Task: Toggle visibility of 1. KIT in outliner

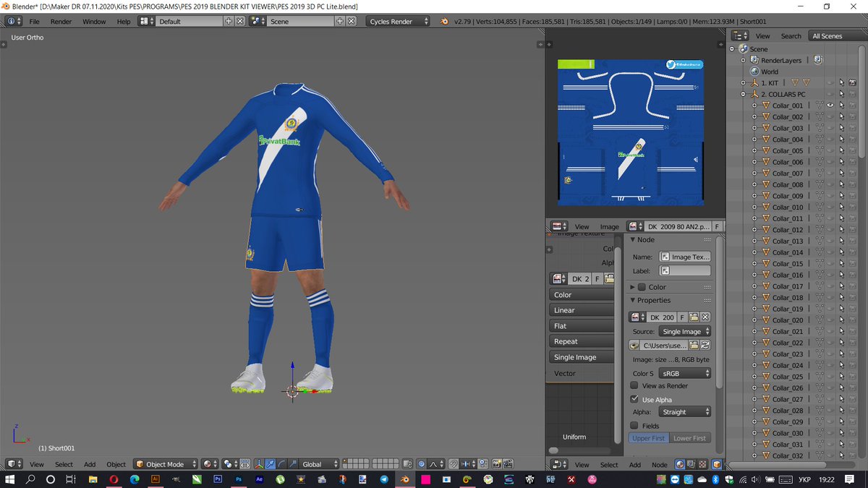Action: [830, 83]
